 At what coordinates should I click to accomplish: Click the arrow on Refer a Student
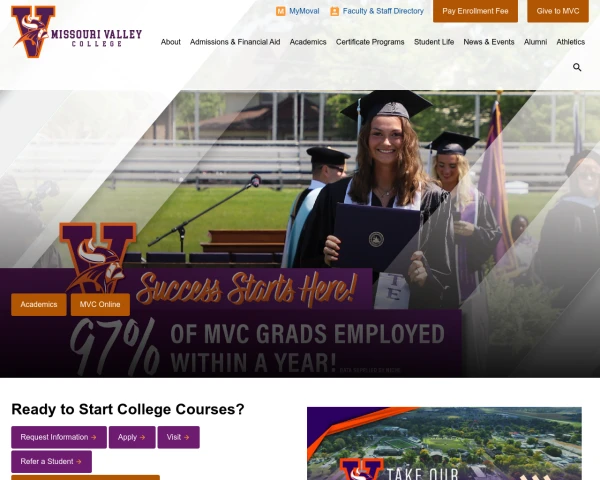[78, 462]
